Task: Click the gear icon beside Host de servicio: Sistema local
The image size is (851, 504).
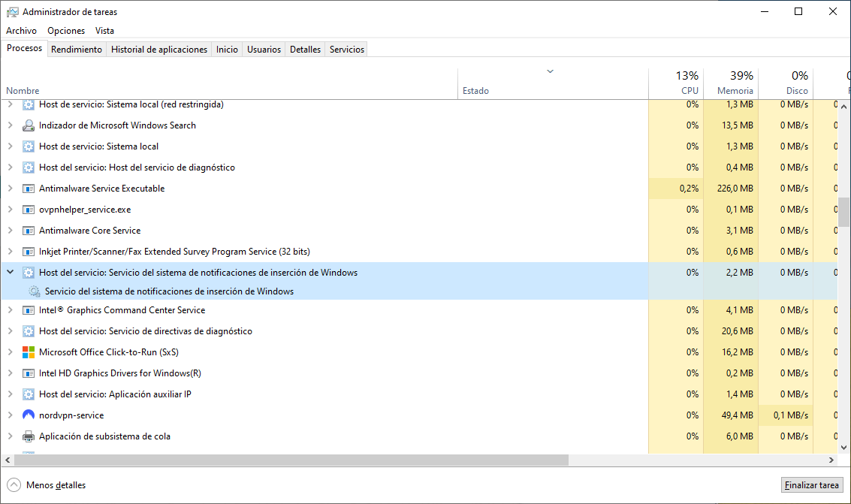Action: pos(29,146)
